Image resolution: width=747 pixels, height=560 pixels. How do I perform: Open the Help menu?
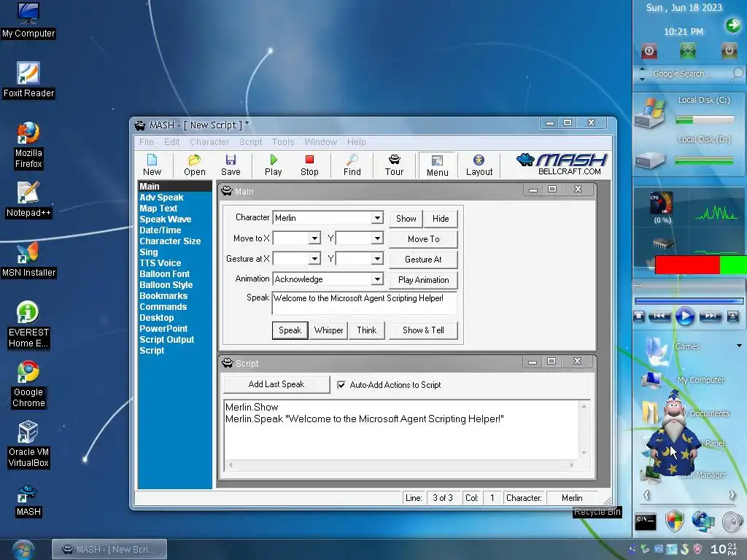356,142
